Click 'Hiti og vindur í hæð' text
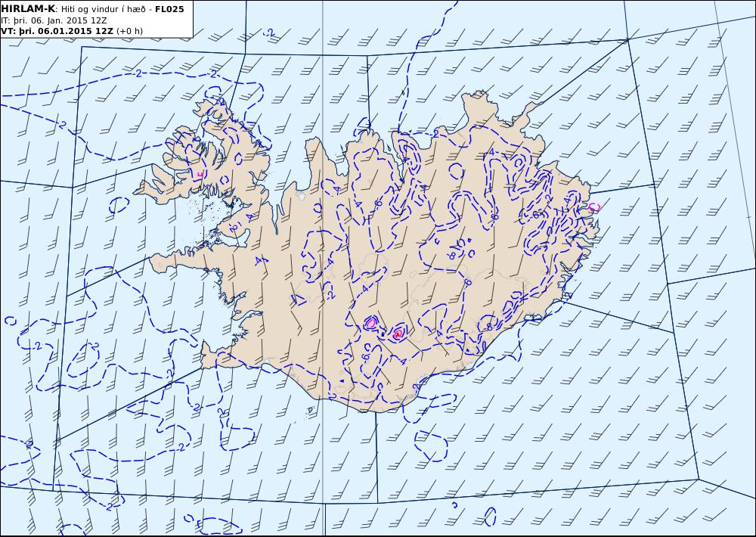 click(x=103, y=9)
